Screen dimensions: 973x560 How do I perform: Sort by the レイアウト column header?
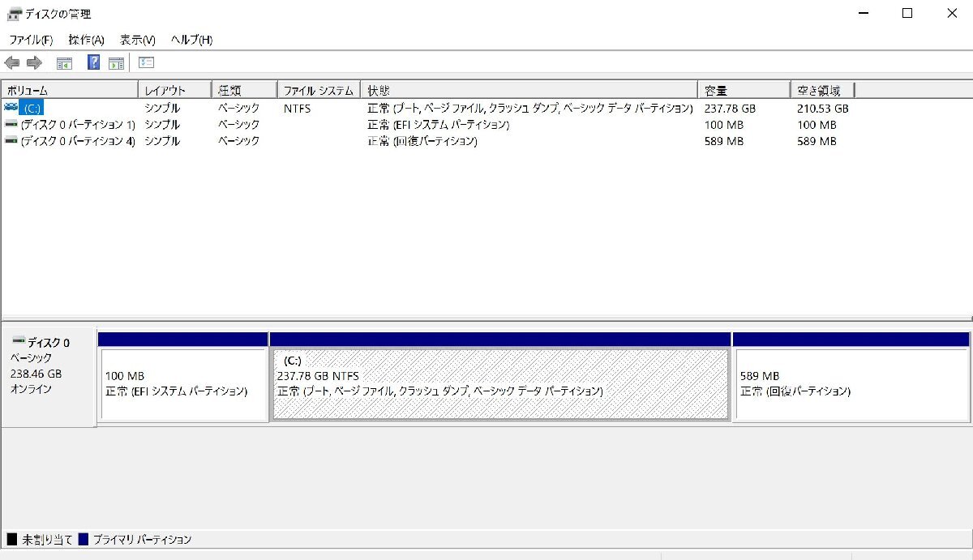tap(174, 90)
